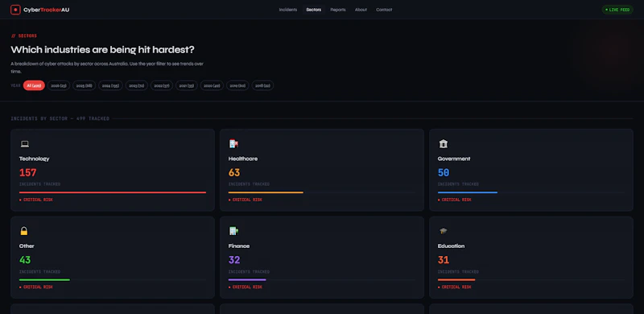Viewport: 644px width, 314px height.
Task: Filter by year 2019
Action: tap(237, 85)
